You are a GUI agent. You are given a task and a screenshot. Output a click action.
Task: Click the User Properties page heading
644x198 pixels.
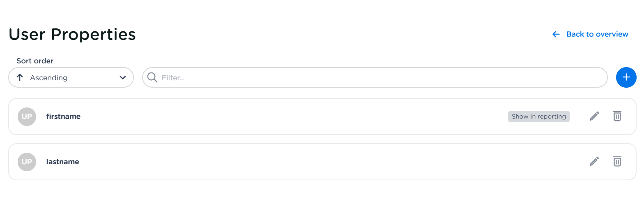point(72,35)
